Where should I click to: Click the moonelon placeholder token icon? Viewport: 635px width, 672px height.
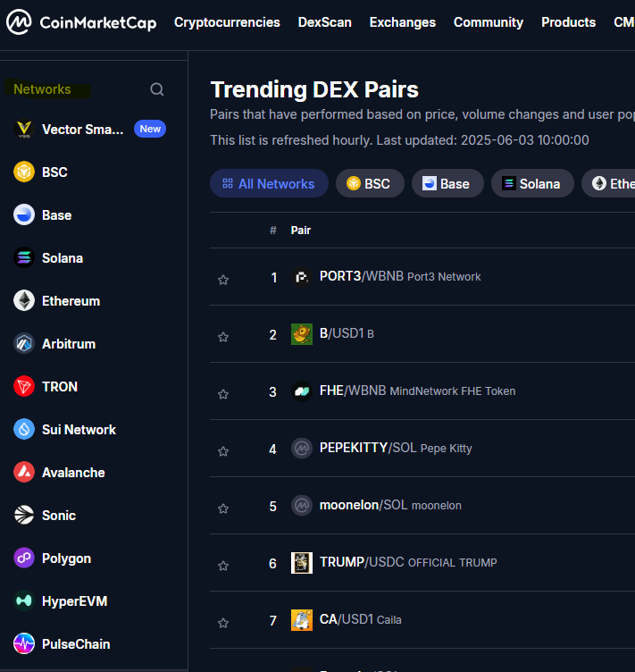point(302,506)
